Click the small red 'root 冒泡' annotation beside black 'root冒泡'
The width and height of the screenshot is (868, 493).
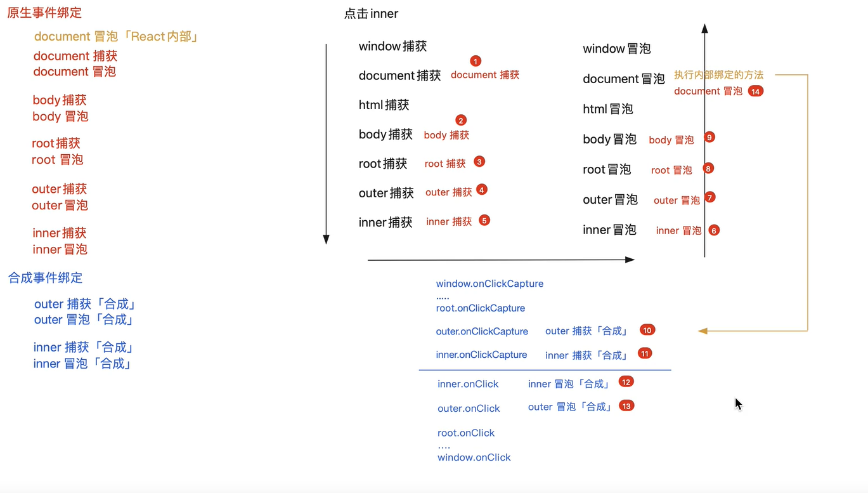pos(671,170)
